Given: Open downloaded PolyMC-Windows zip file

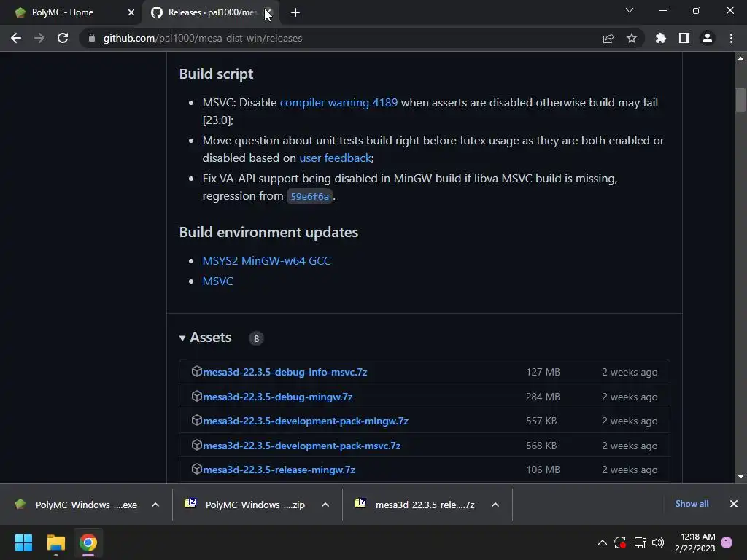Looking at the screenshot, I should (247, 505).
